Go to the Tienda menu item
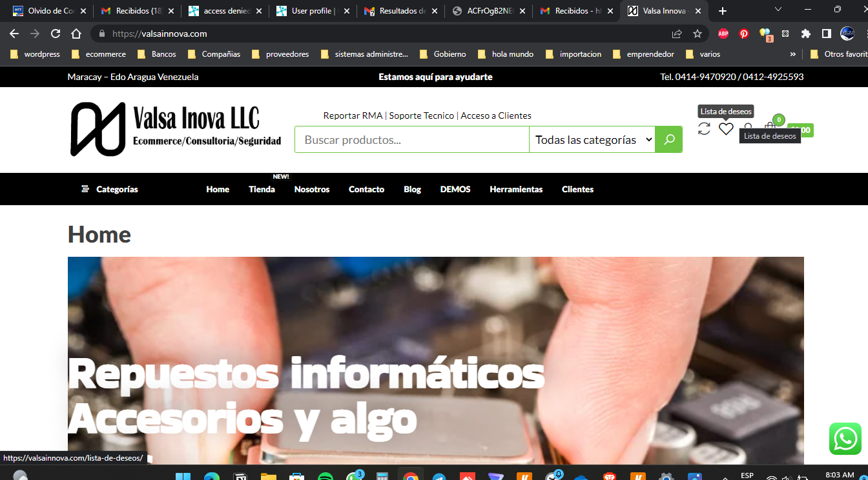Screen dimensions: 868x480 pyautogui.click(x=262, y=189)
